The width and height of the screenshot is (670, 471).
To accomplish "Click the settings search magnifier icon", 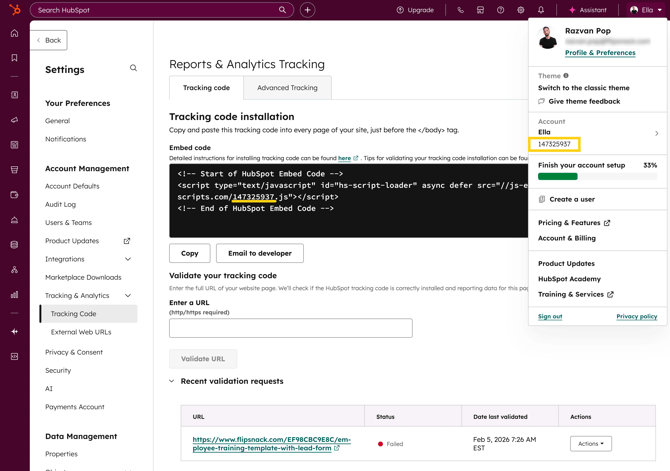I will click(133, 69).
